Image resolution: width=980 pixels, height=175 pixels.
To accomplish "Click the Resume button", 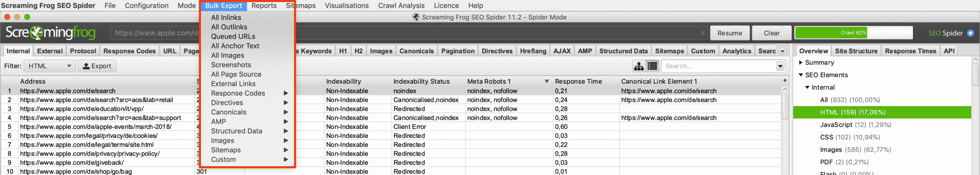I will coord(730,33).
